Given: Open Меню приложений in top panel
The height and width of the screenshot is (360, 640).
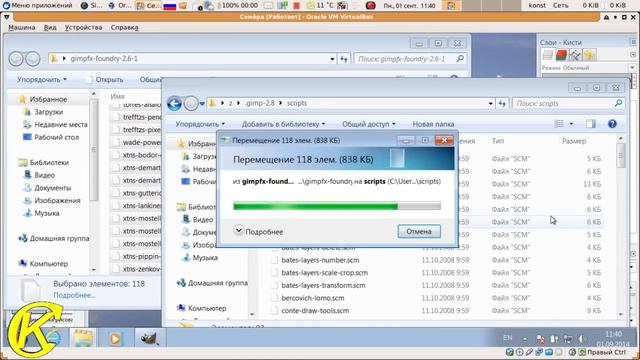Looking at the screenshot, I should (37, 5).
